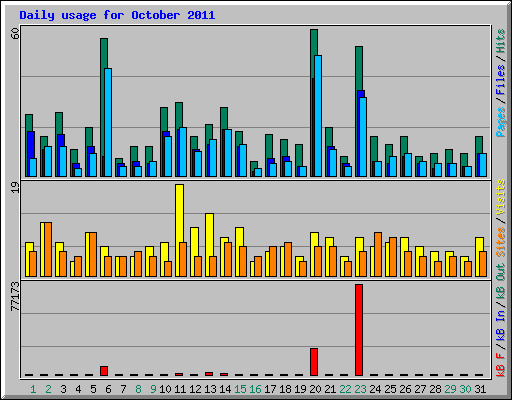Select the orange sites bar for day 2
Image resolution: width=512 pixels, height=400 pixels.
[48, 249]
